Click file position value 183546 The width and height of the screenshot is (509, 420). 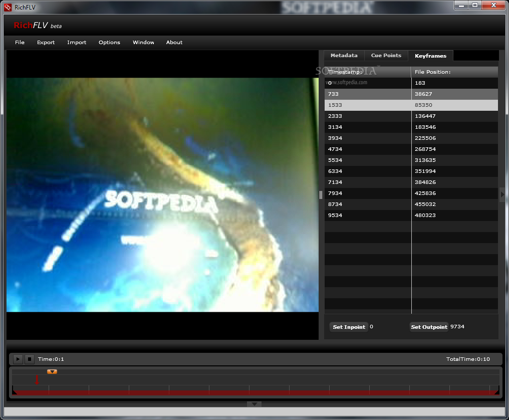click(x=425, y=127)
